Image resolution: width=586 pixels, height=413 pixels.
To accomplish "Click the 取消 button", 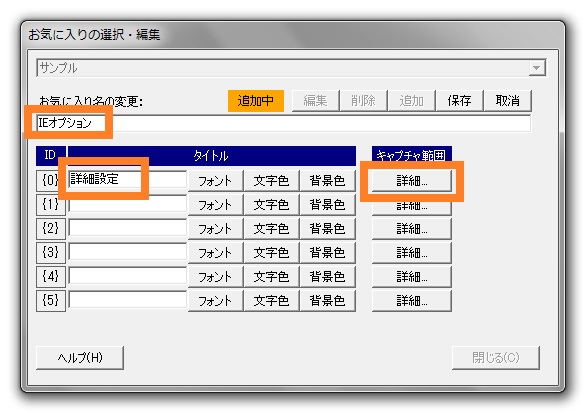I will 507,101.
